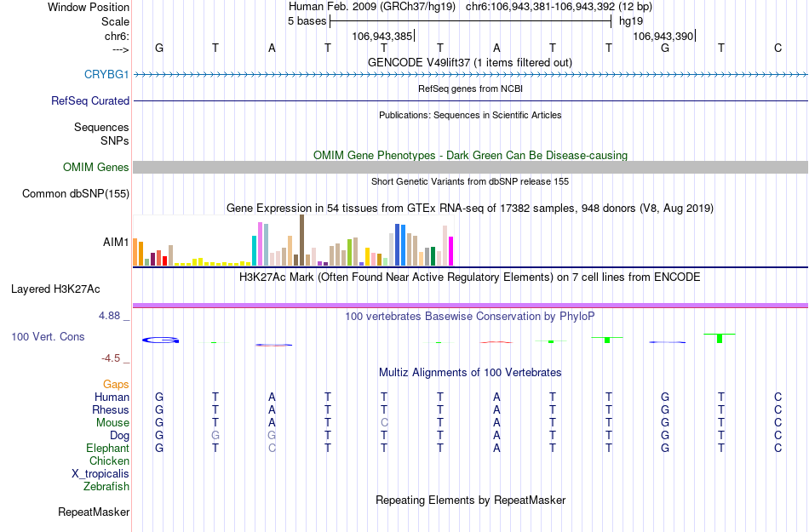Open Common dbSNP(155) track settings label
The image size is (809, 532).
(x=75, y=193)
